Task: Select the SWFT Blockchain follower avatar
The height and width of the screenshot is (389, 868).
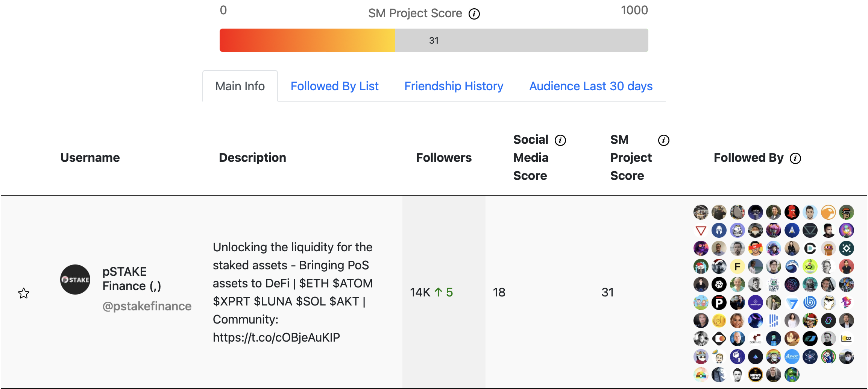Action: pos(792,357)
